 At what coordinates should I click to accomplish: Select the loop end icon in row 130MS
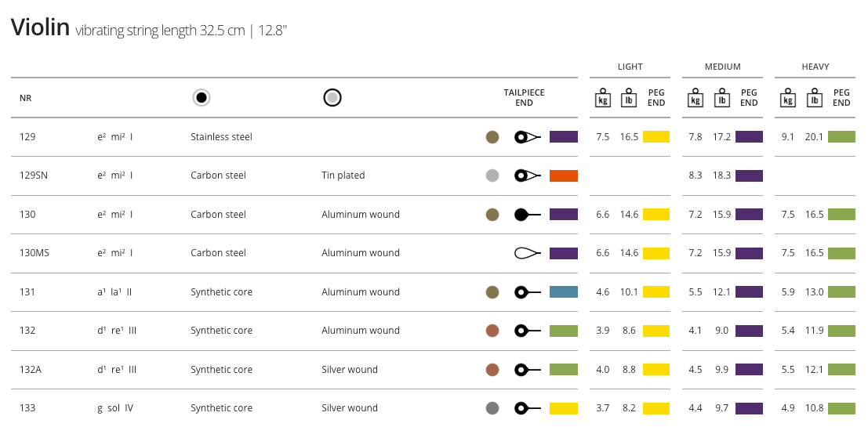(x=527, y=253)
